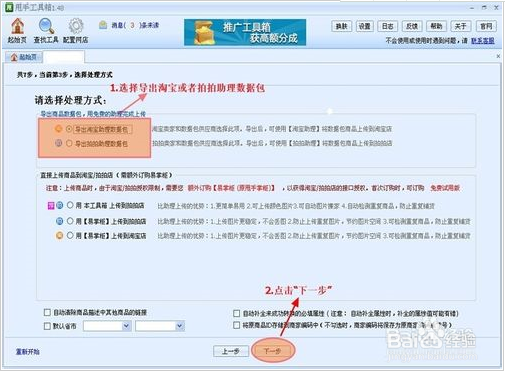Follow the 重新开始 restart link
Image resolution: width=505 pixels, height=375 pixels.
(x=28, y=351)
